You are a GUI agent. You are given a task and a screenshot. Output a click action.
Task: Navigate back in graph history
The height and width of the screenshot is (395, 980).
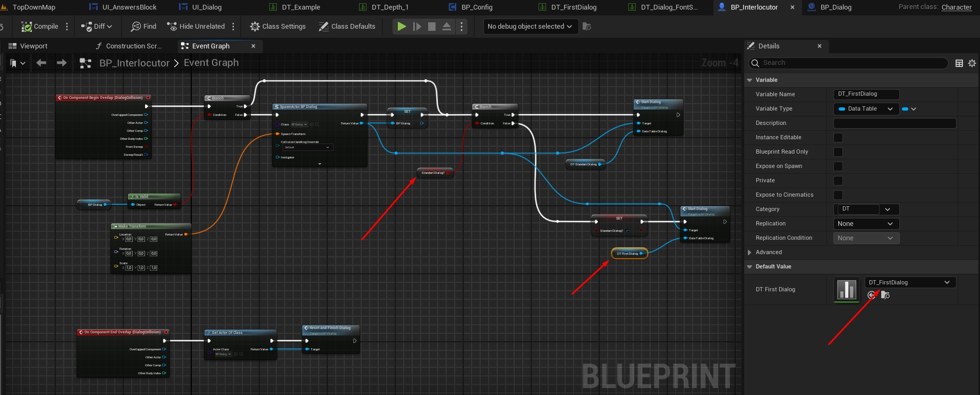pyautogui.click(x=41, y=63)
